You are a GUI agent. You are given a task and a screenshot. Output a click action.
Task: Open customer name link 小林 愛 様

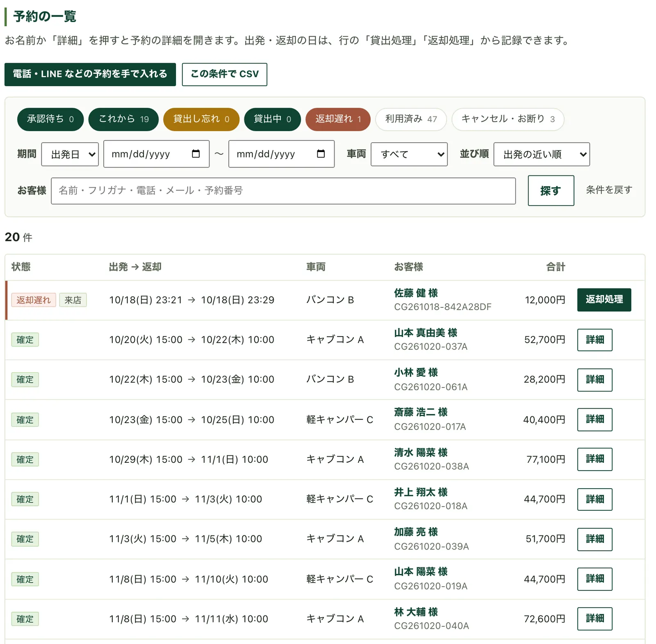point(416,373)
